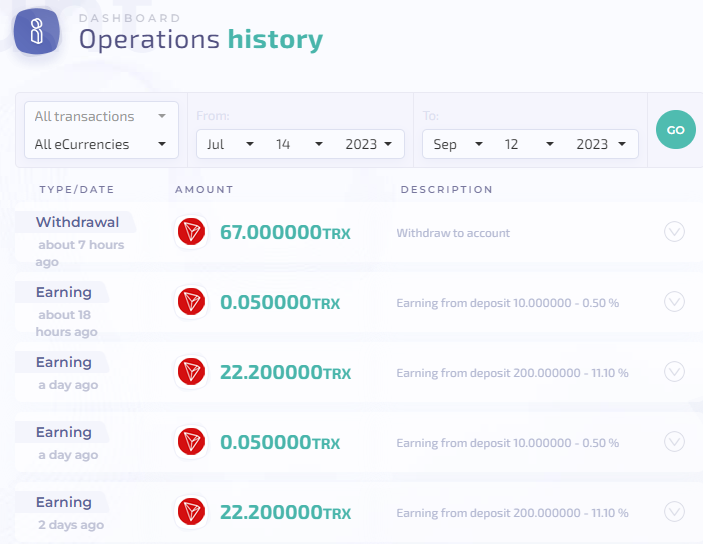Open the All eCurrencies dropdown

point(100,144)
